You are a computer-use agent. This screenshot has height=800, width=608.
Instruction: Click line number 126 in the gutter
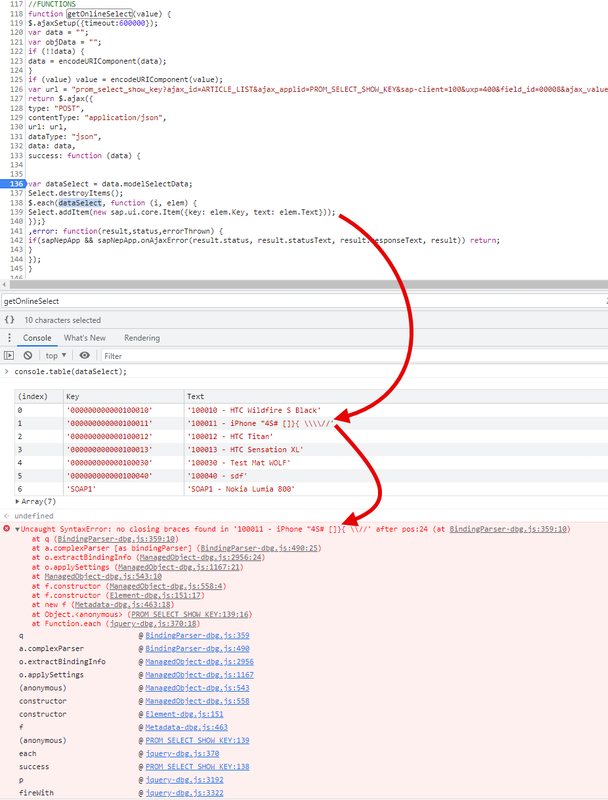pyautogui.click(x=16, y=89)
